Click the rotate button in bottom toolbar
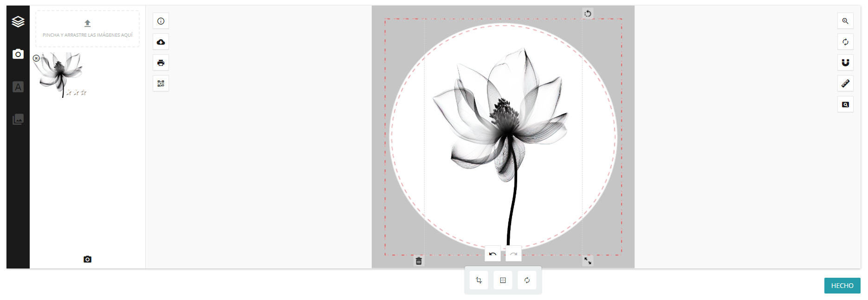Screen dimensions: 868x300 point(527,280)
